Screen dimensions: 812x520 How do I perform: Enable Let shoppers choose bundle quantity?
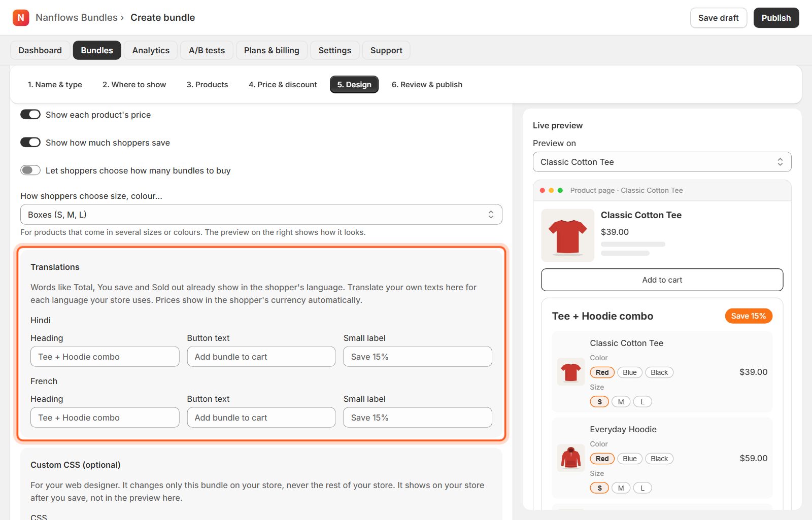(x=30, y=170)
